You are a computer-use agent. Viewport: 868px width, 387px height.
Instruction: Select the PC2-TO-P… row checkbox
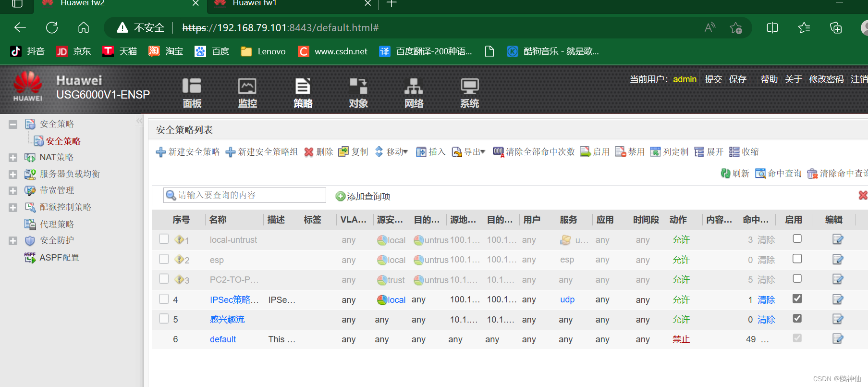[164, 279]
